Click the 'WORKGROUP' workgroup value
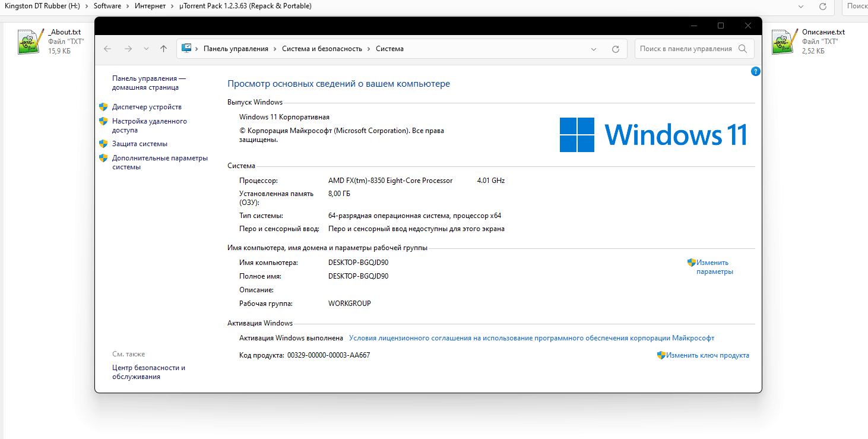 tap(350, 304)
